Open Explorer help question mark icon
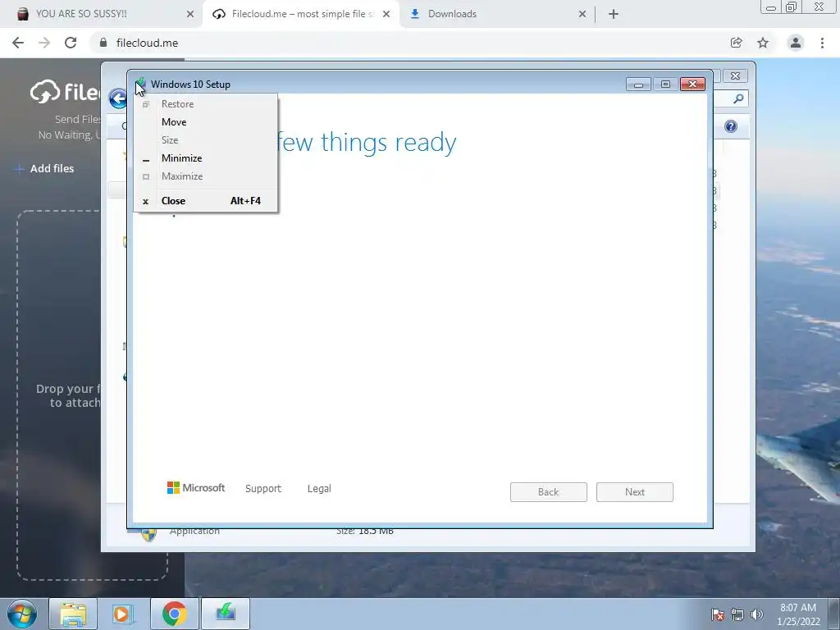This screenshot has width=840, height=630. pyautogui.click(x=731, y=126)
